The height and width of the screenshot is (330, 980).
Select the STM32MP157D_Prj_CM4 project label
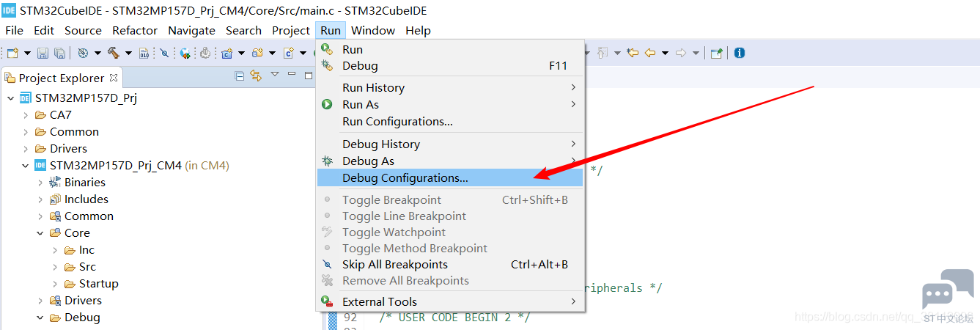click(116, 165)
